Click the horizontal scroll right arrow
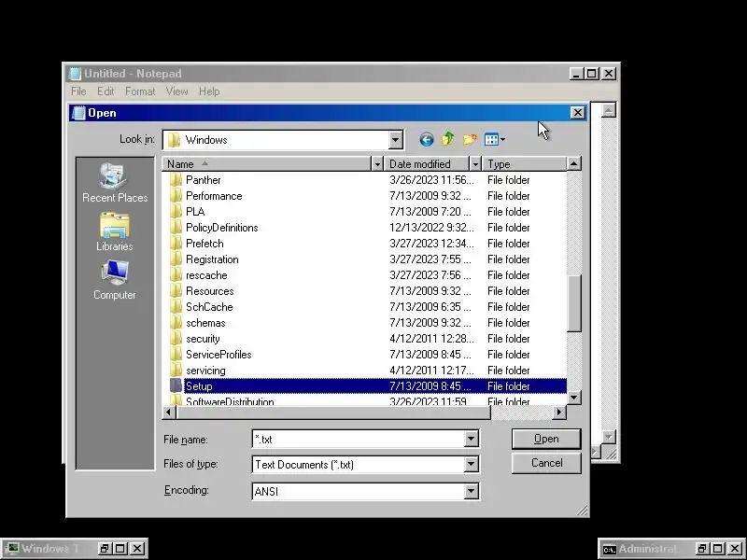The image size is (747, 560). (559, 412)
